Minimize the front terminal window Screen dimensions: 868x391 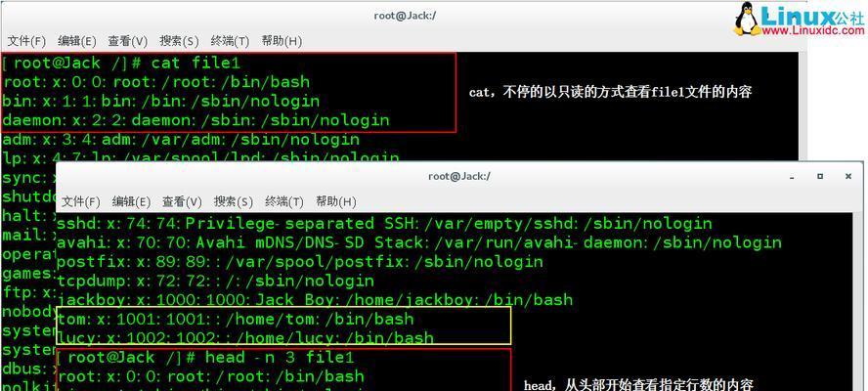point(794,177)
